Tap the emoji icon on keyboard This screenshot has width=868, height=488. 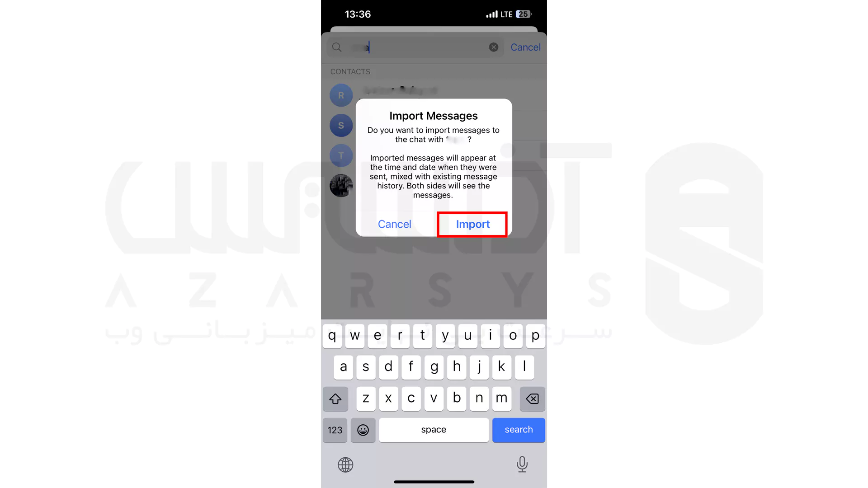pyautogui.click(x=363, y=430)
